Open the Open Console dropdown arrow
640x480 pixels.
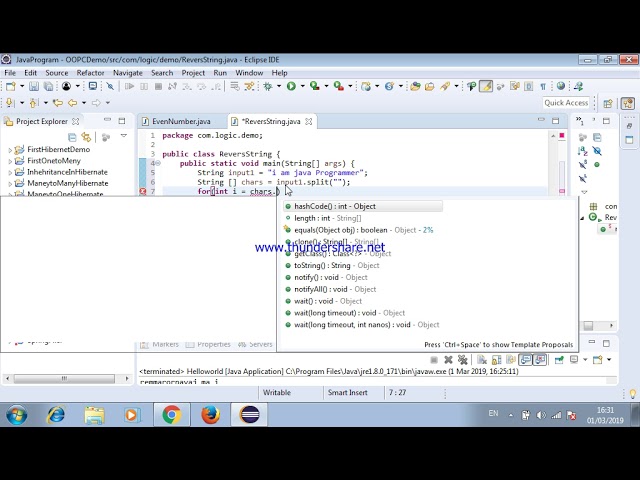(x=609, y=360)
